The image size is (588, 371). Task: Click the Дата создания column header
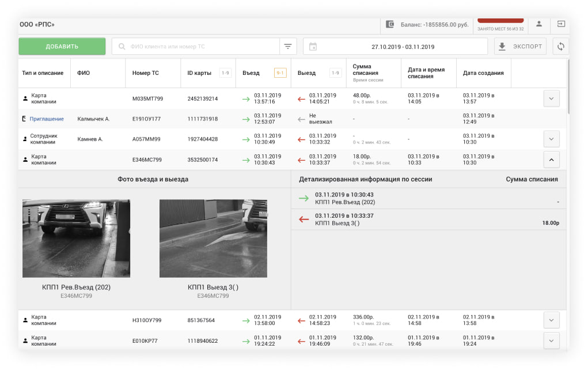483,73
